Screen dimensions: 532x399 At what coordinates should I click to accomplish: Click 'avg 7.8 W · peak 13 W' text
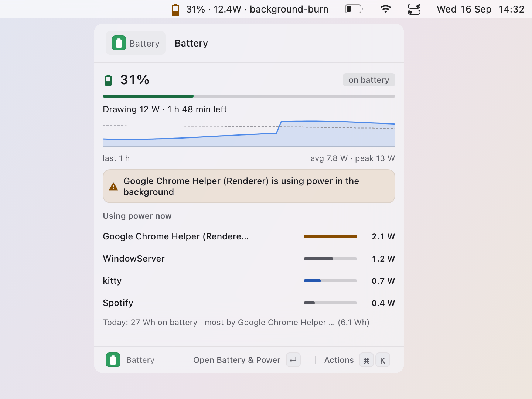pos(353,158)
